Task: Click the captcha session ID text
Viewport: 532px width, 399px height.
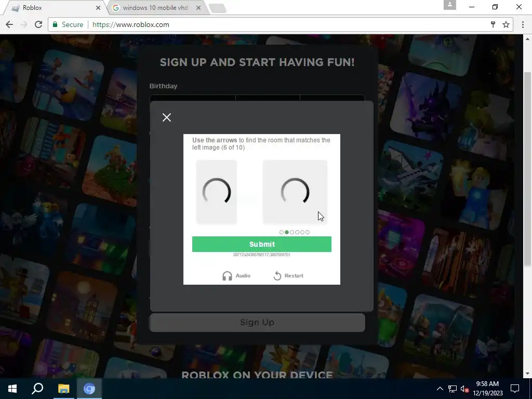Action: (262, 255)
